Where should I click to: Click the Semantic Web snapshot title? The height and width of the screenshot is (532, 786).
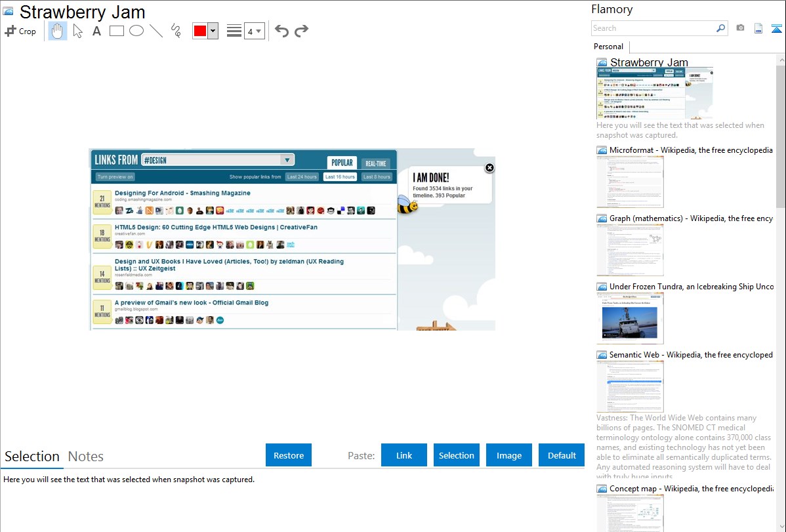pos(691,355)
